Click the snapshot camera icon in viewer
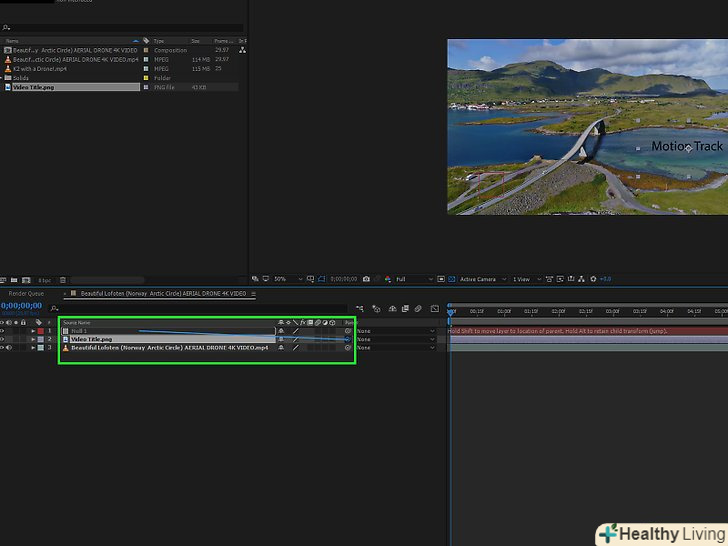The height and width of the screenshot is (546, 728). [x=367, y=279]
